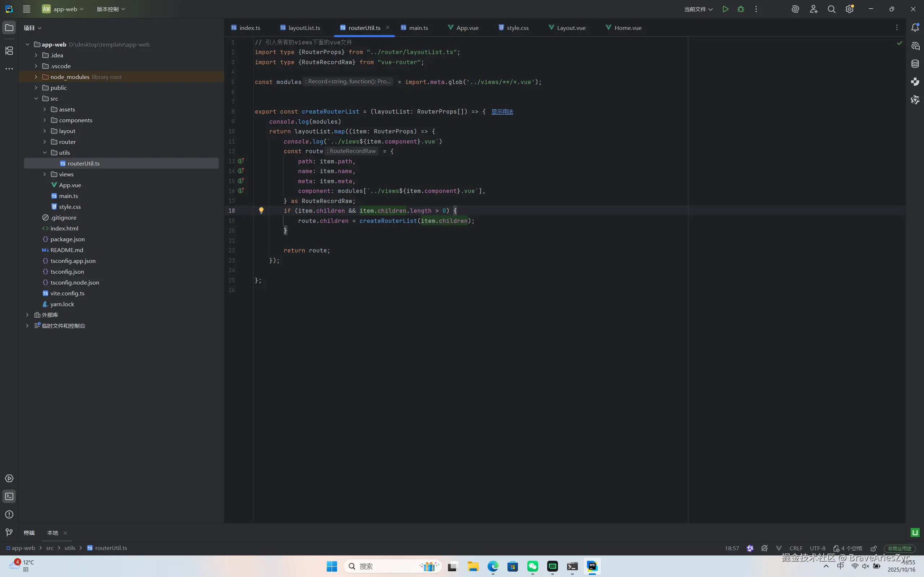Toggle the read-only lock icon in status bar

873,549
